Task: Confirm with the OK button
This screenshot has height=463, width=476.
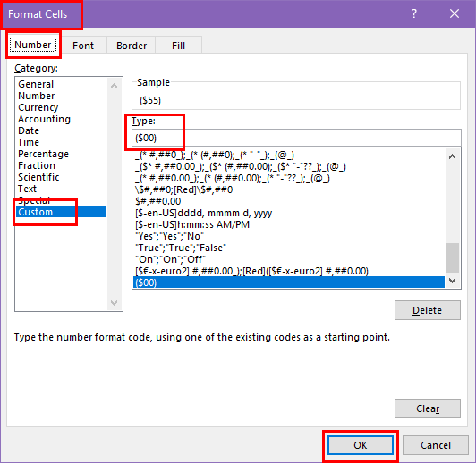Action: (361, 445)
